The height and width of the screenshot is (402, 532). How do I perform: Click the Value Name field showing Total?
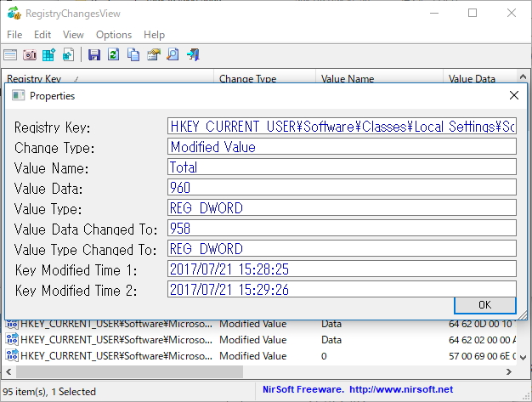point(342,167)
